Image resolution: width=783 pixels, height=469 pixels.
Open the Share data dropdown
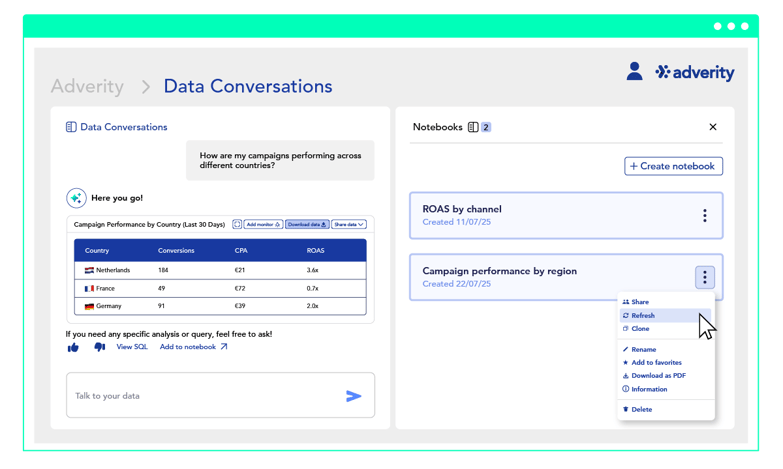click(349, 225)
